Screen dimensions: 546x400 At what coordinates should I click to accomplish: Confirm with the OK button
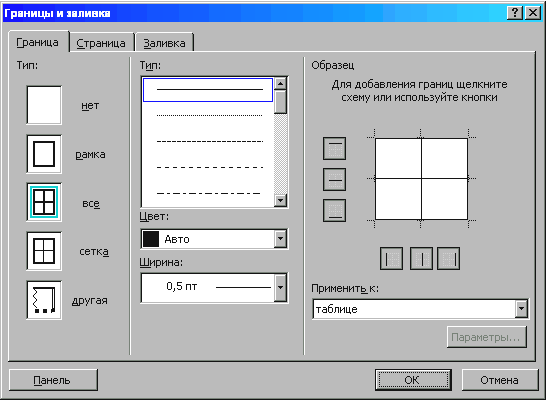click(413, 380)
